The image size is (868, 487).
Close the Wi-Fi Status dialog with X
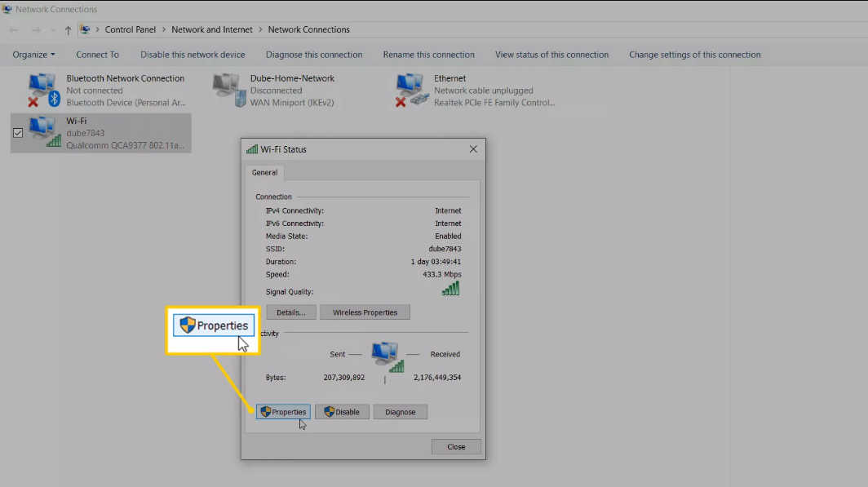(473, 149)
